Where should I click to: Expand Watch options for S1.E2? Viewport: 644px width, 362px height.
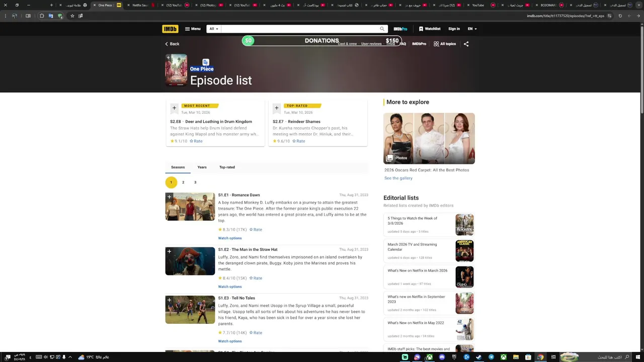tap(230, 287)
